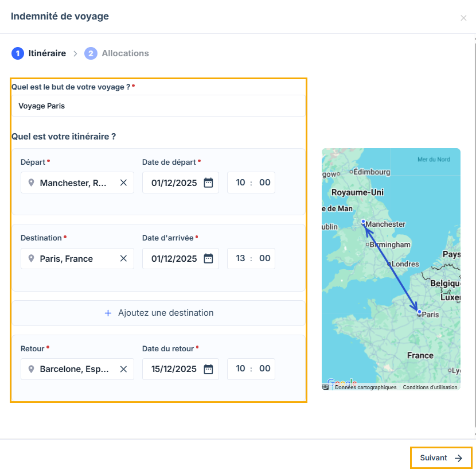The height and width of the screenshot is (473, 476).
Task: Clear the Paris, France destination field
Action: (123, 258)
